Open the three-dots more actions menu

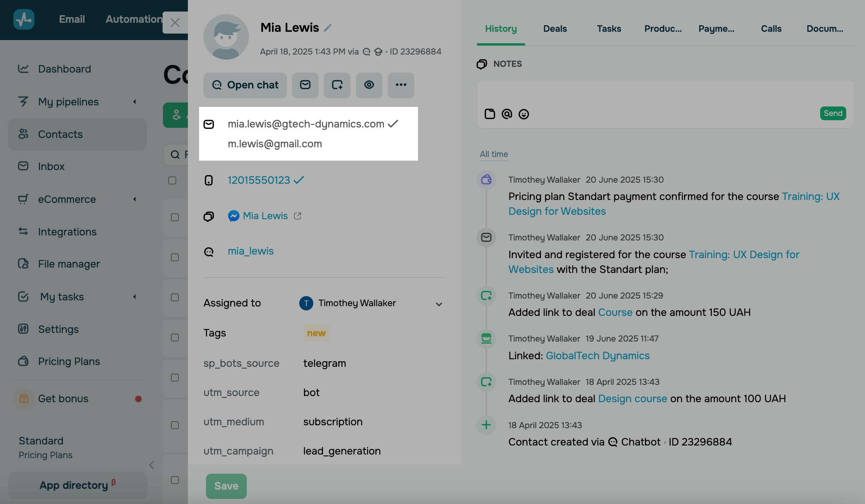tap(401, 85)
